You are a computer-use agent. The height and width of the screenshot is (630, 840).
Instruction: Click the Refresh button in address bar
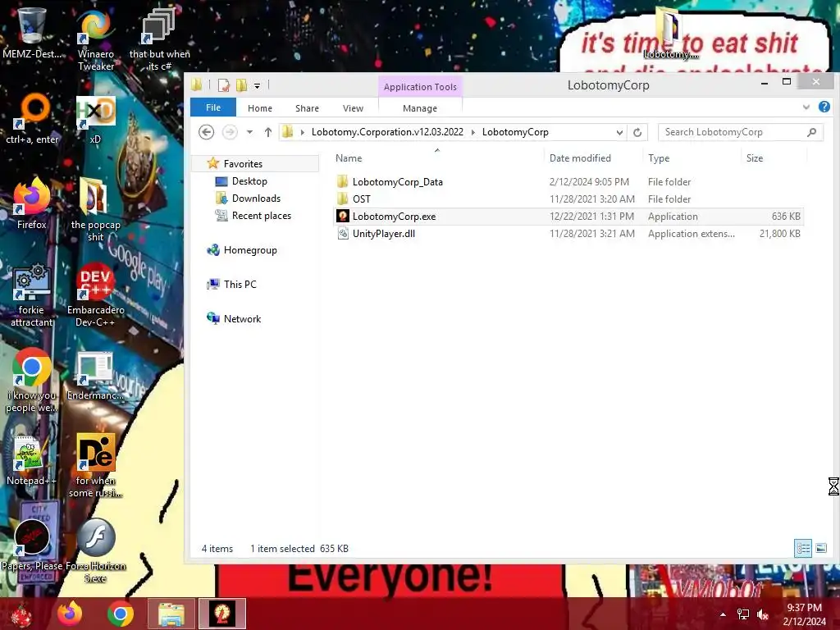pos(637,132)
